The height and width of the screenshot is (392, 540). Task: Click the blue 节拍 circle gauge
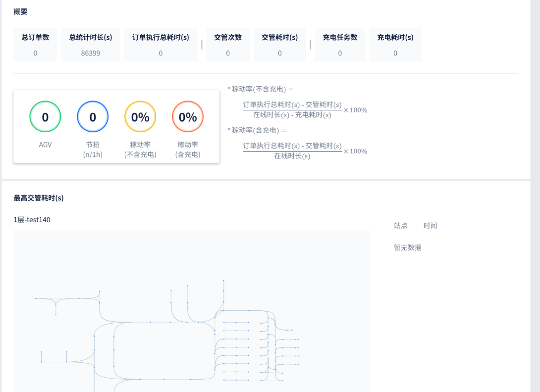point(93,117)
